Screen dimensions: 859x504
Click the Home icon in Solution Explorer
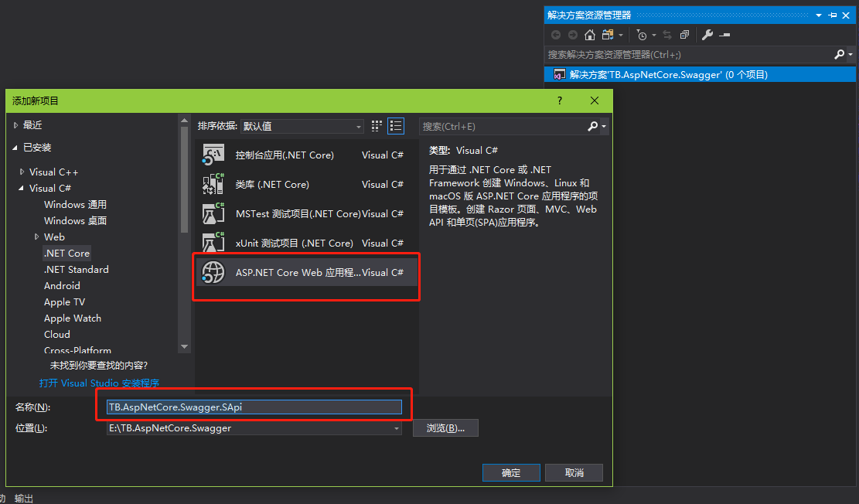click(x=590, y=35)
